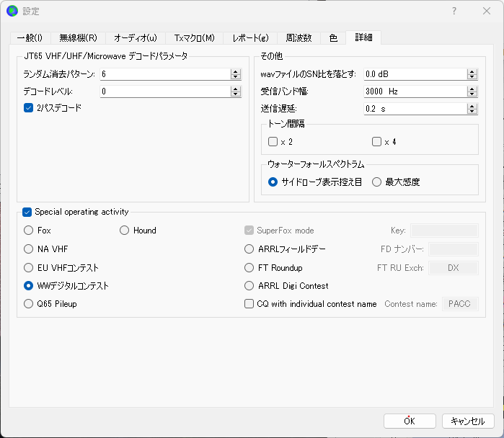Viewport: 504px width, 438px height.
Task: Click the WSJT-X globe icon in title bar
Action: (12, 11)
